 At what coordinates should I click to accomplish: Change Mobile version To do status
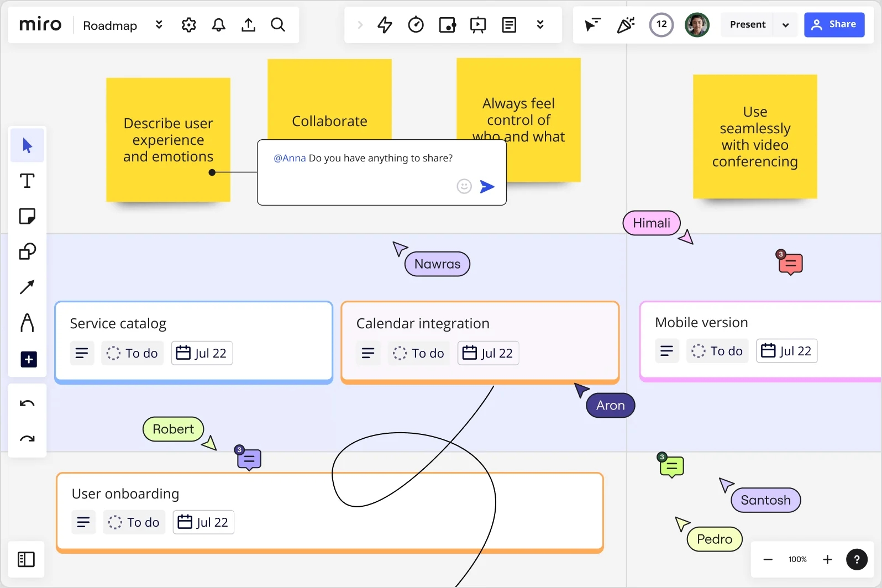(x=717, y=351)
